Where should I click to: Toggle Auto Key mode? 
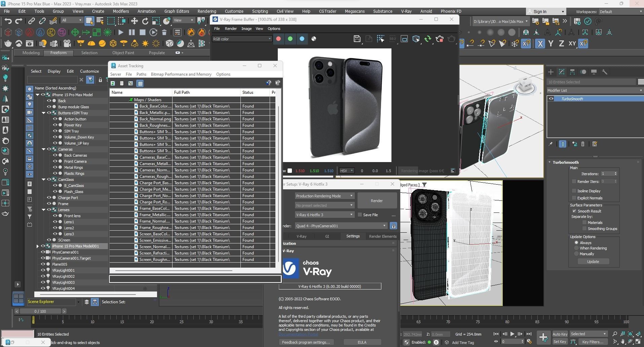pos(560,334)
